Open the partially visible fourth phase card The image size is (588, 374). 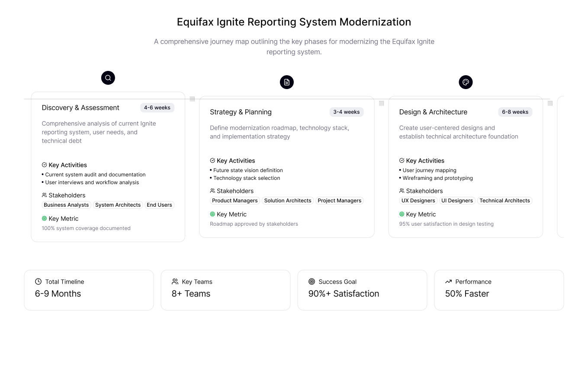(561, 166)
